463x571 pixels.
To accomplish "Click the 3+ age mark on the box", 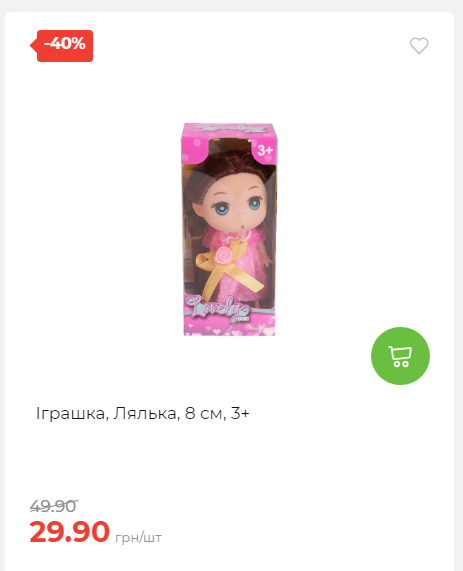I will point(265,150).
